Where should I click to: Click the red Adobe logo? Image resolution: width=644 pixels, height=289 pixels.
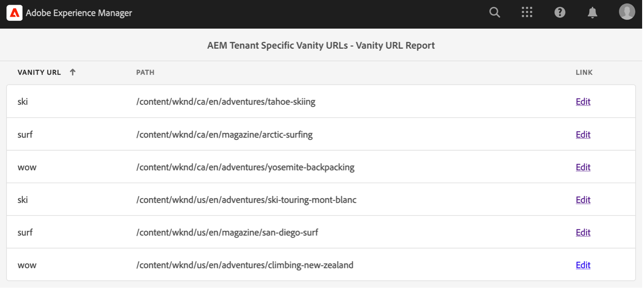coord(14,13)
